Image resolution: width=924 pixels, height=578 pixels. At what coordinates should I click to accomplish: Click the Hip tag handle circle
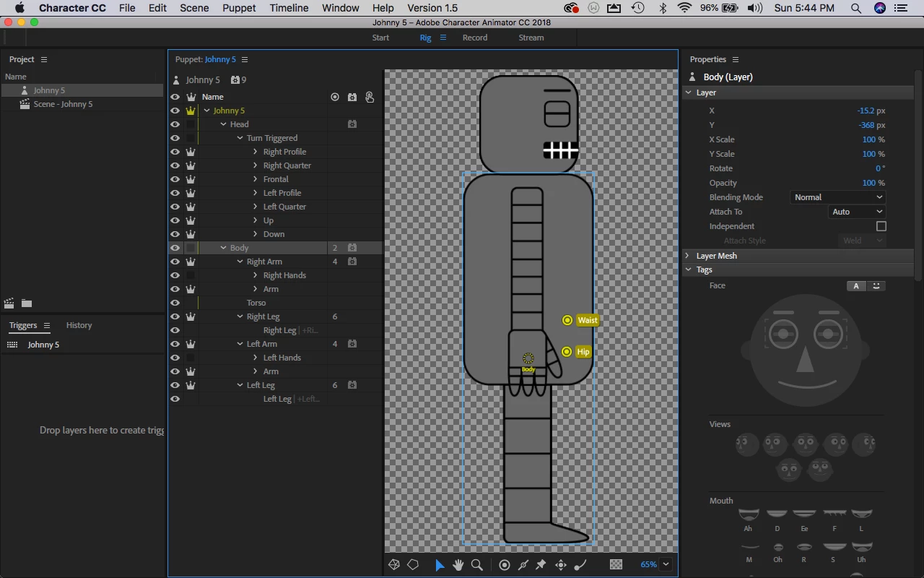click(x=567, y=352)
